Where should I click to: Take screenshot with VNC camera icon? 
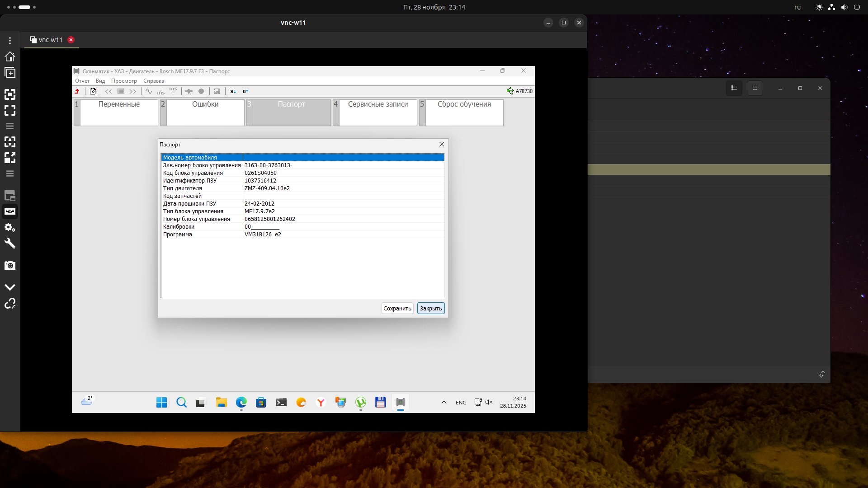click(x=10, y=265)
